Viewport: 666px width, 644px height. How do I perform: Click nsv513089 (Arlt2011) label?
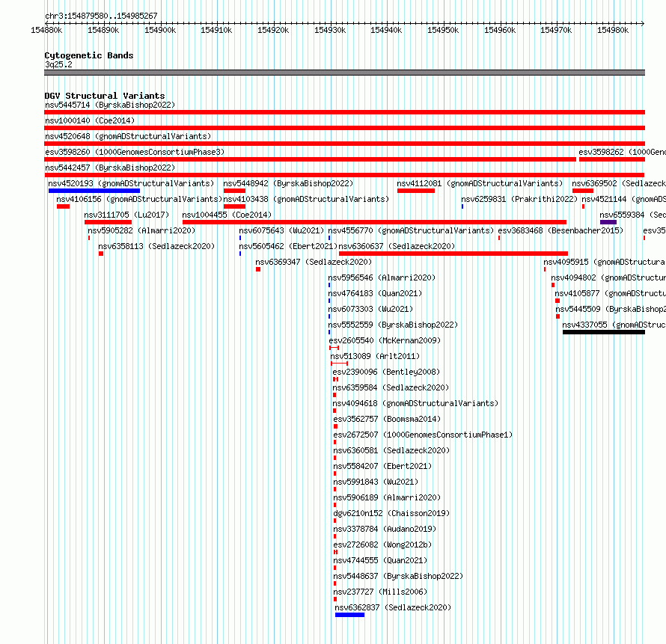[x=375, y=356]
